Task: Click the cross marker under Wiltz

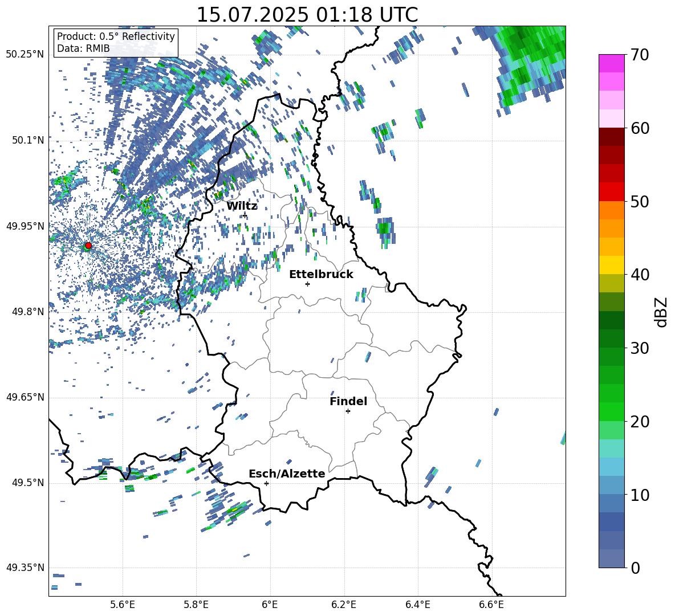Action: coord(245,215)
